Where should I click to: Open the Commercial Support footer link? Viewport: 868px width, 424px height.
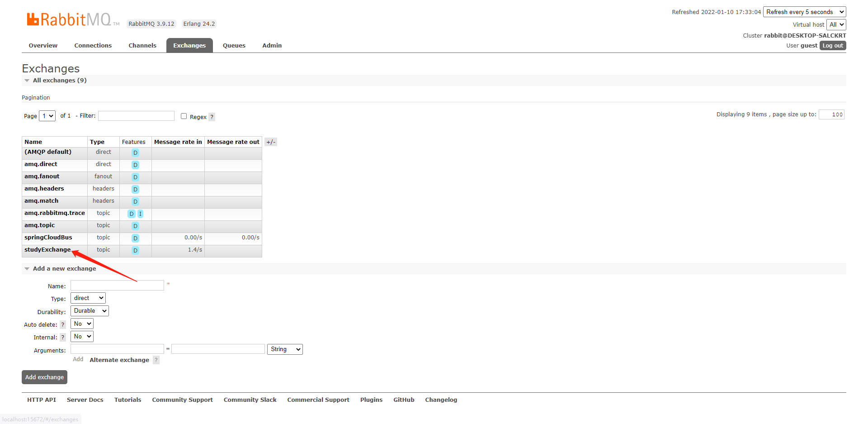coord(318,400)
